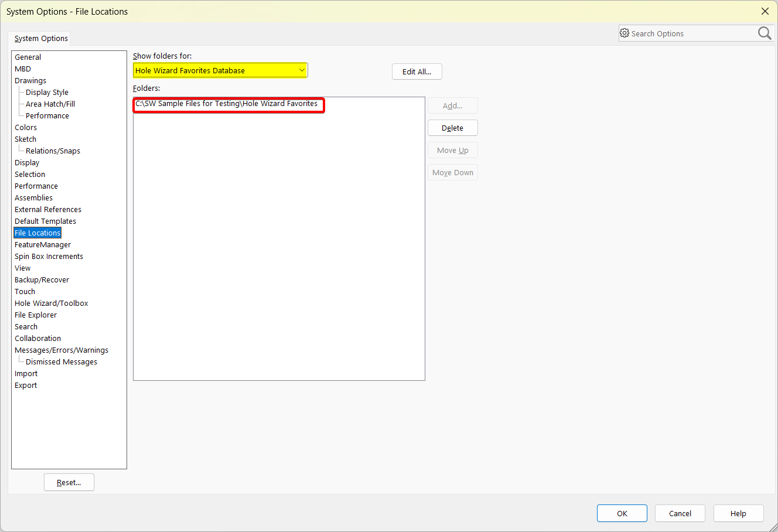This screenshot has width=778, height=532.
Task: Close the System Options dialog
Action: 765,11
